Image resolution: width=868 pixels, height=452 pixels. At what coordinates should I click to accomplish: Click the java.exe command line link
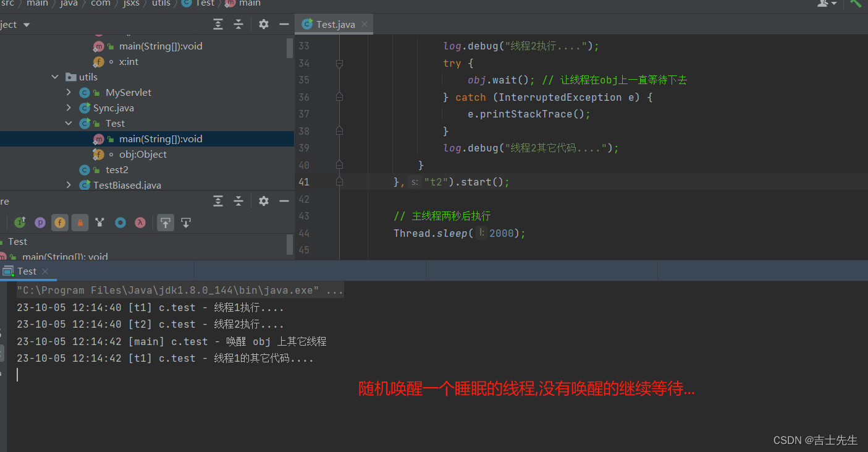(x=180, y=291)
